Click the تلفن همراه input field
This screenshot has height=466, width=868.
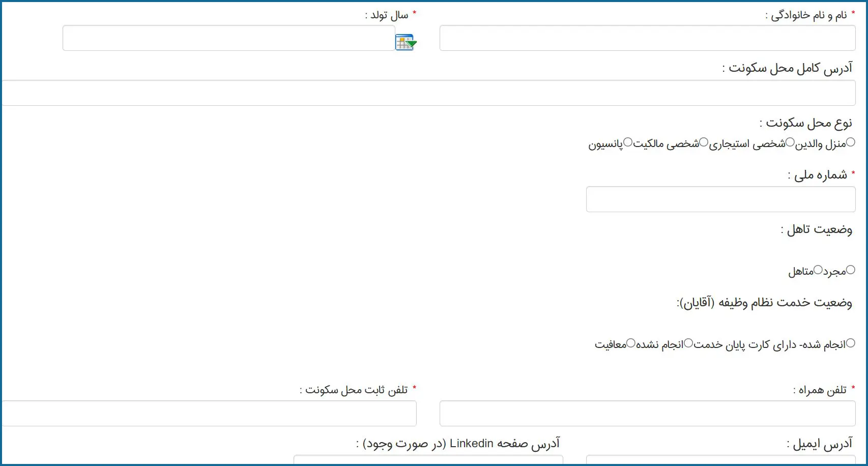pyautogui.click(x=647, y=413)
